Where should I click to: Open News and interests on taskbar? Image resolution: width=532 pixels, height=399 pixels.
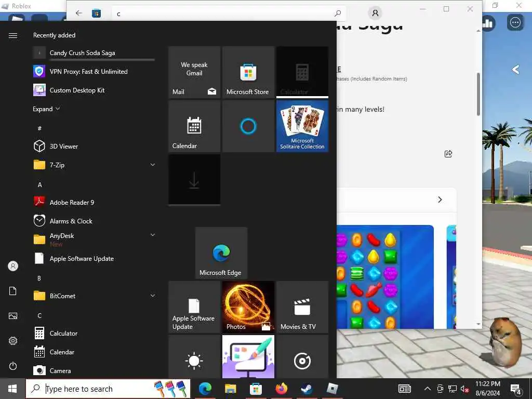(404, 389)
